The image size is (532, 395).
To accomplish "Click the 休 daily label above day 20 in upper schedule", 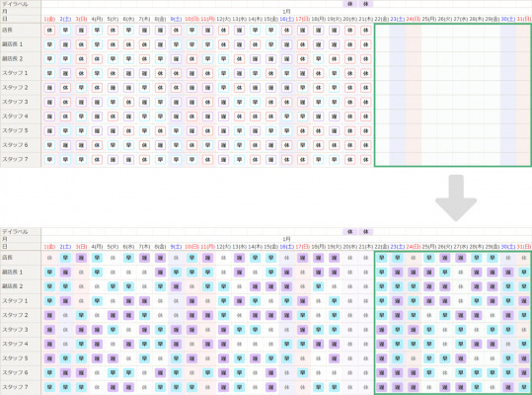I will click(x=349, y=4).
